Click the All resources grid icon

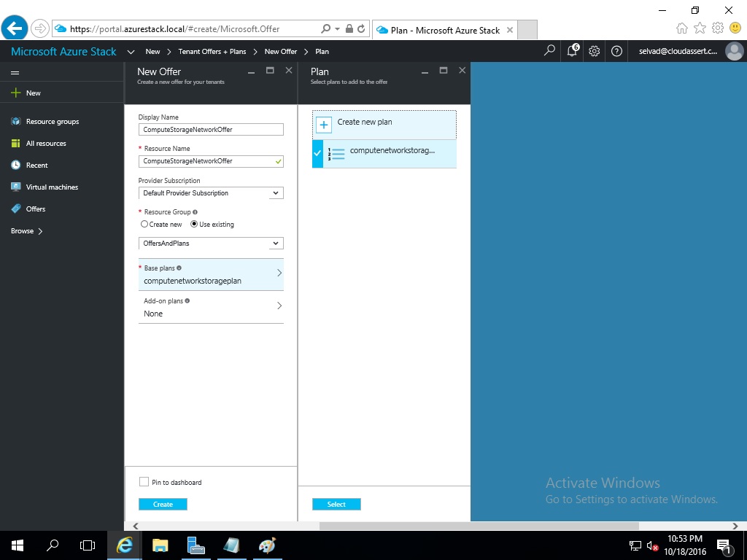(16, 144)
